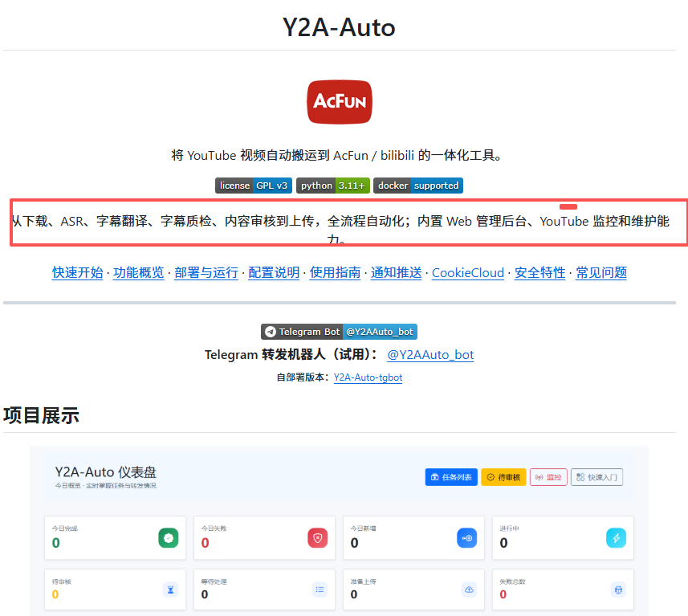Click the green check icon on 今日完成 card
The width and height of the screenshot is (688, 616).
pyautogui.click(x=169, y=538)
